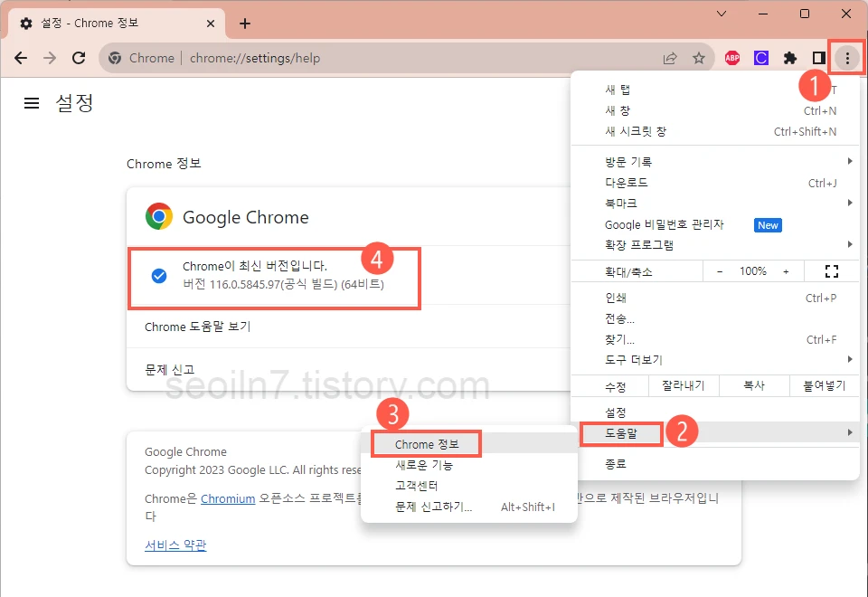Open a new tab with plus button
Viewport: 868px width, 597px height.
(245, 24)
